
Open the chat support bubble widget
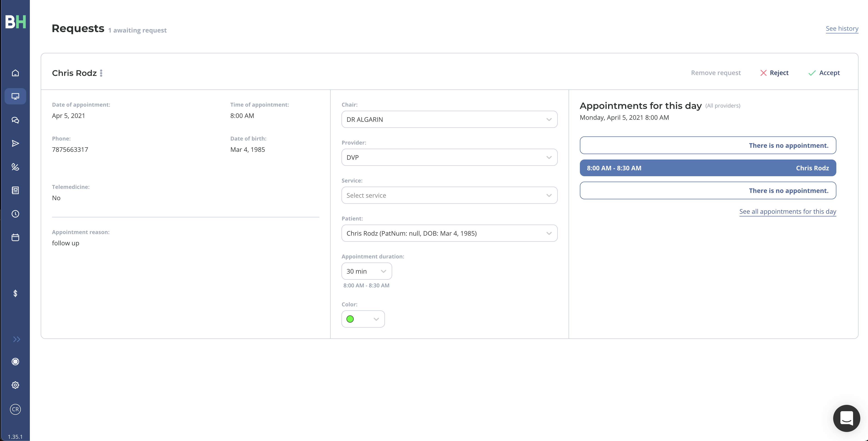[x=847, y=418]
